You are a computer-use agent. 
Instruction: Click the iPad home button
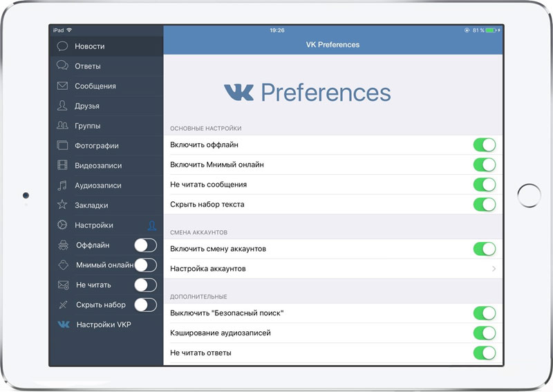529,196
